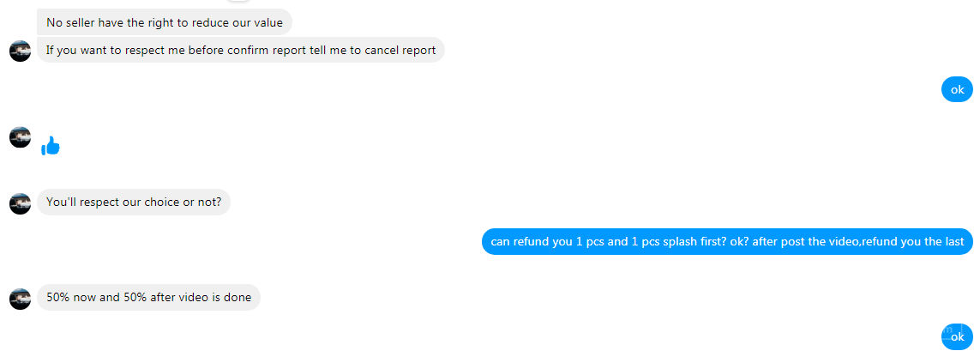Select '50% now and 50% after video' bubble
This screenshot has width=980, height=357.
[x=148, y=298]
